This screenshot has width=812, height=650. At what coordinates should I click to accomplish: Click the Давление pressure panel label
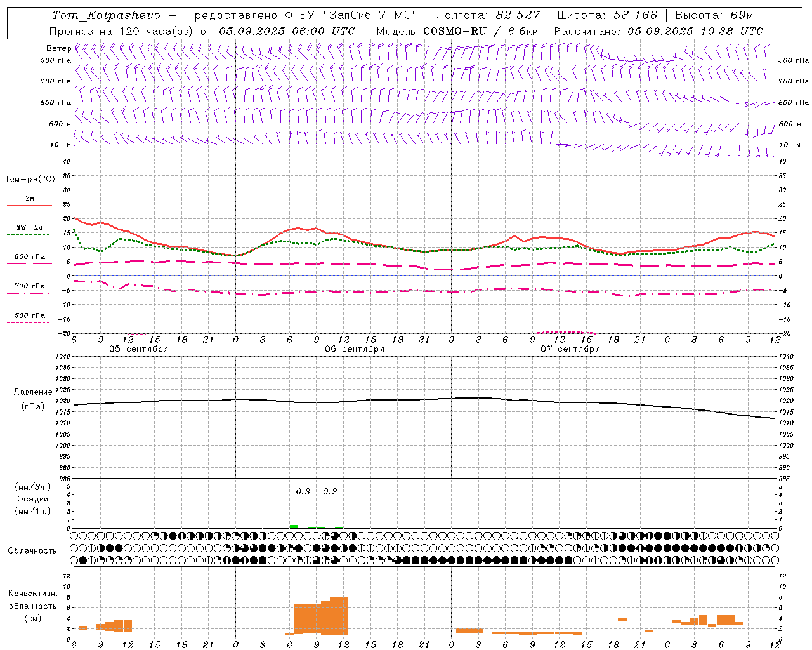[x=33, y=392]
